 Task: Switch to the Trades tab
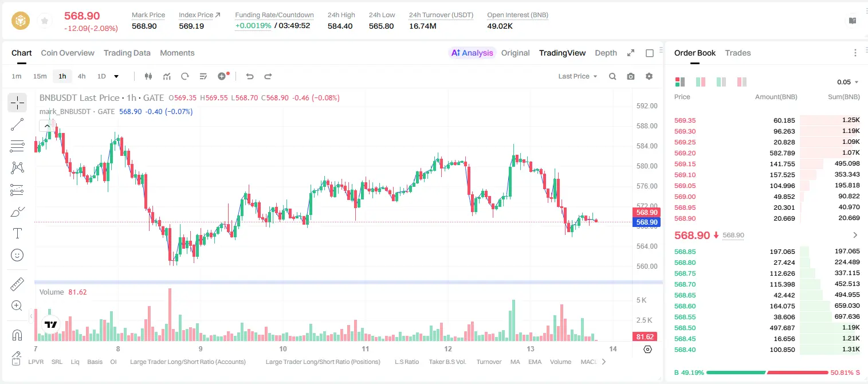tap(738, 53)
